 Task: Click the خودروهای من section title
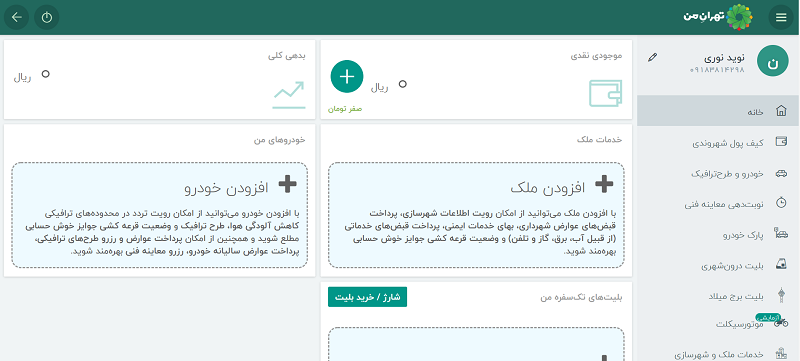pyautogui.click(x=280, y=139)
